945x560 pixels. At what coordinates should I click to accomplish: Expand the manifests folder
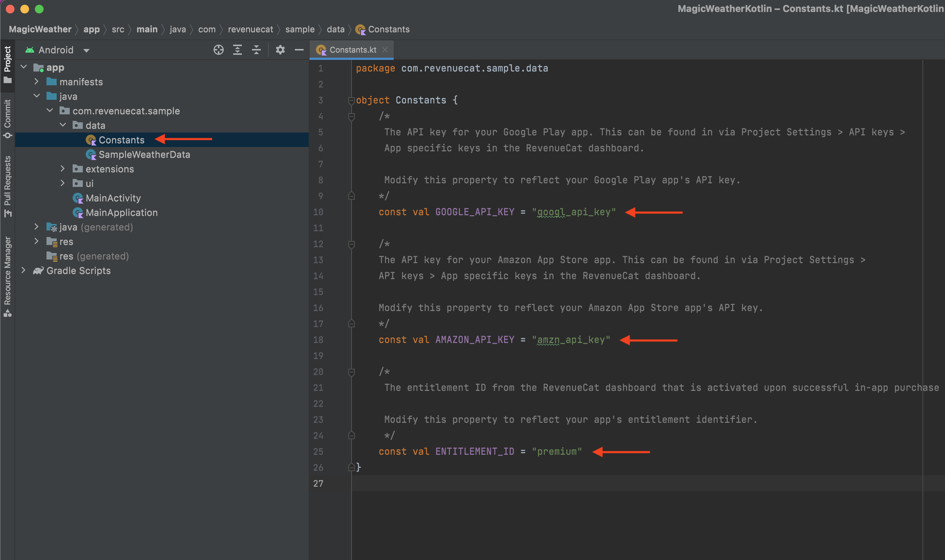37,82
